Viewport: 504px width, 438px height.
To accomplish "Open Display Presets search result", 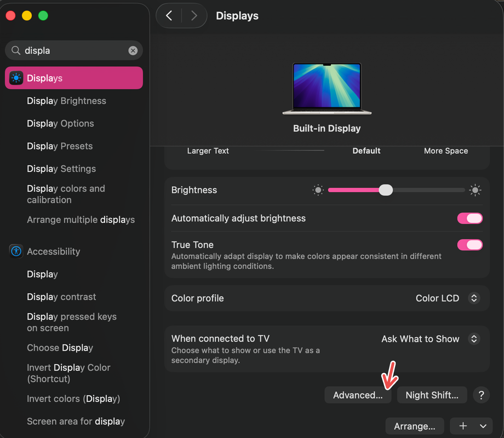I will tap(60, 146).
